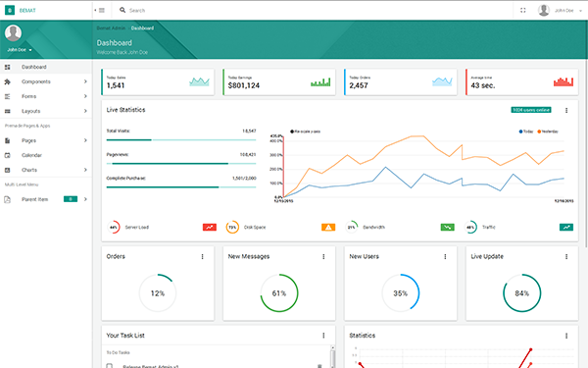Screen dimensions: 588x368
Task: Click the Pageviews progress bar
Action: 181,164
